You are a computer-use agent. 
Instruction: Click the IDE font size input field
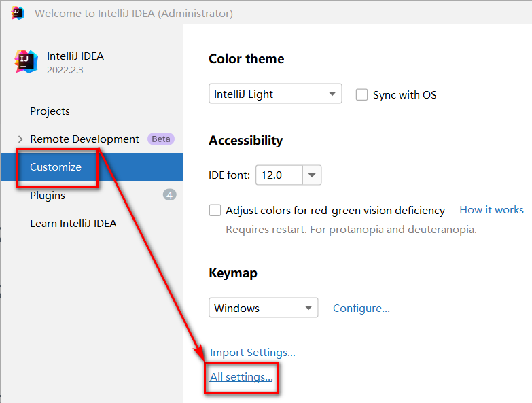tap(279, 175)
